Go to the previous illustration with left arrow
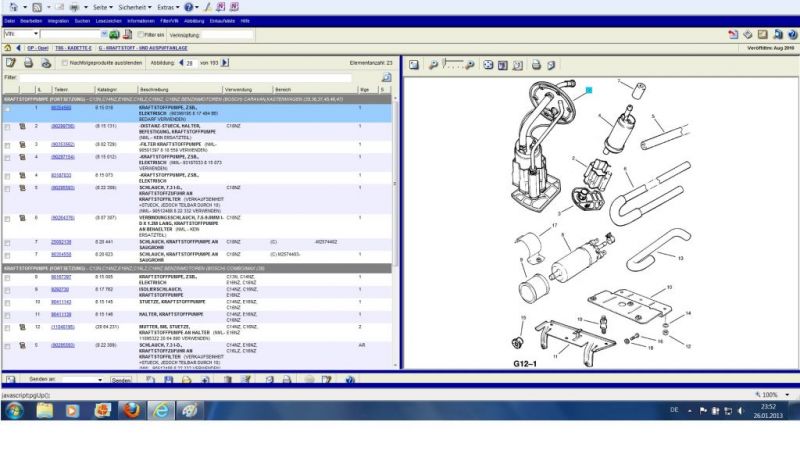The width and height of the screenshot is (800, 450). pos(177,63)
